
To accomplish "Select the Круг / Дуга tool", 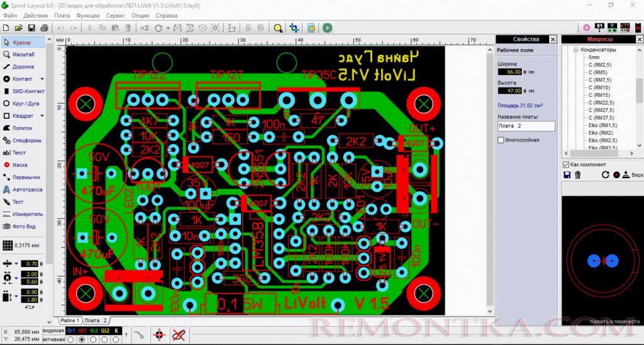I will (23, 104).
